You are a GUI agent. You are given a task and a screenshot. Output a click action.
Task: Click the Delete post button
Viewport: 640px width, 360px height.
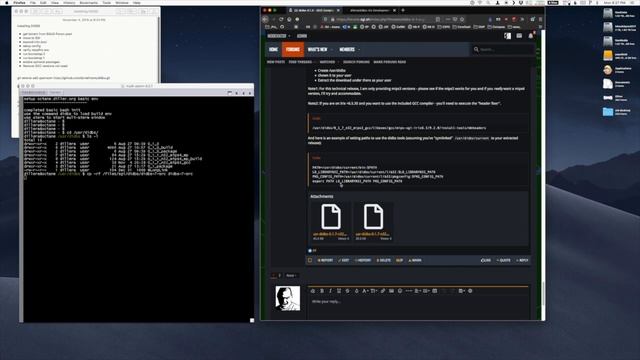384,260
